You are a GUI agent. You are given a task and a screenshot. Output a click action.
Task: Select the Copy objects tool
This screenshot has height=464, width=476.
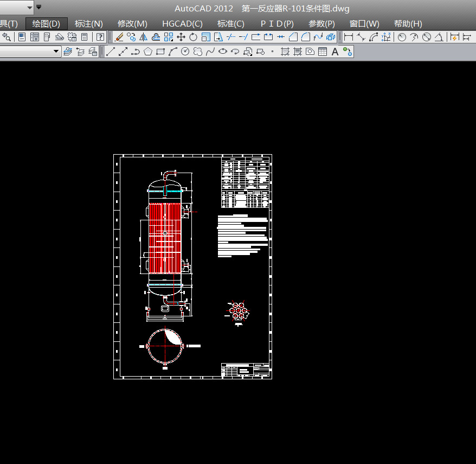pos(131,37)
